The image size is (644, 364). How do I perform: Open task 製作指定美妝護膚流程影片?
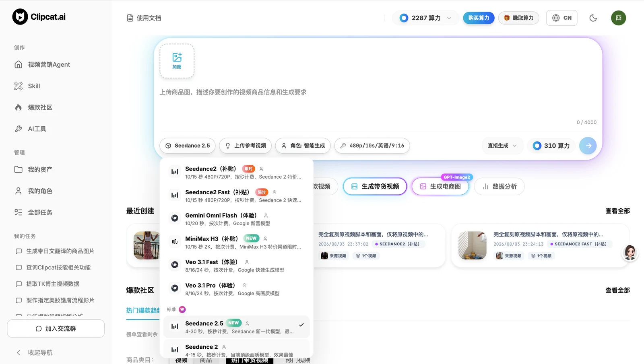click(56, 300)
